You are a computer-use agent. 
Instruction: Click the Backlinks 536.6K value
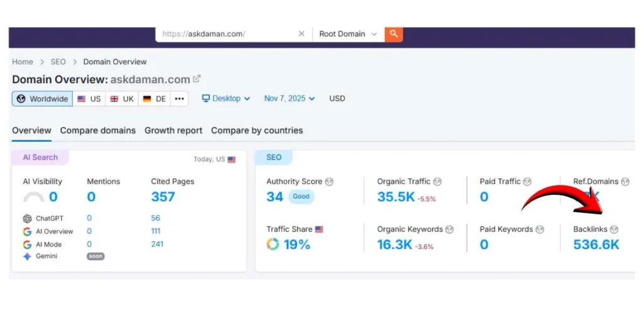tap(596, 245)
